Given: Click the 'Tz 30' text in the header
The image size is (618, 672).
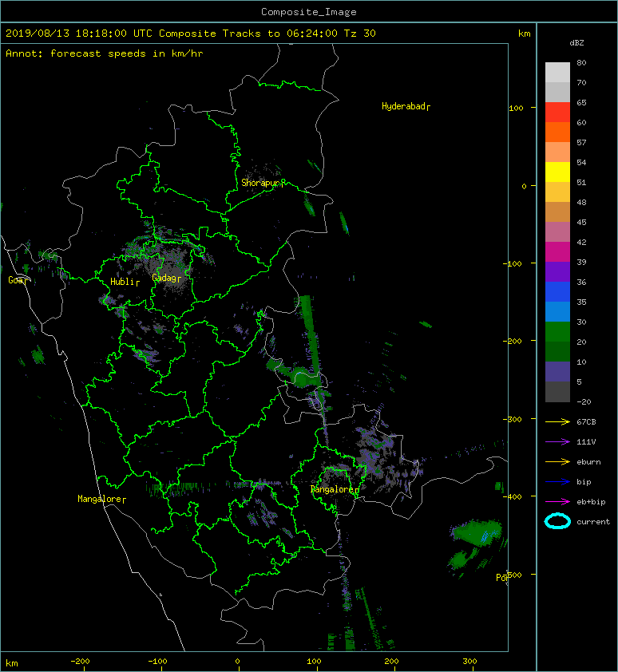Looking at the screenshot, I should click(x=360, y=34).
